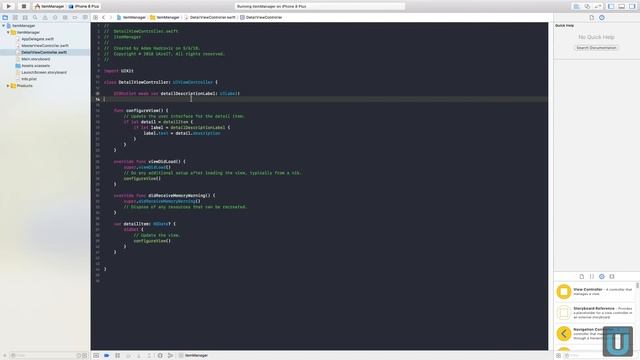Show the Media library
Image resolution: width=640 pixels, height=360 pixels.
click(x=611, y=276)
